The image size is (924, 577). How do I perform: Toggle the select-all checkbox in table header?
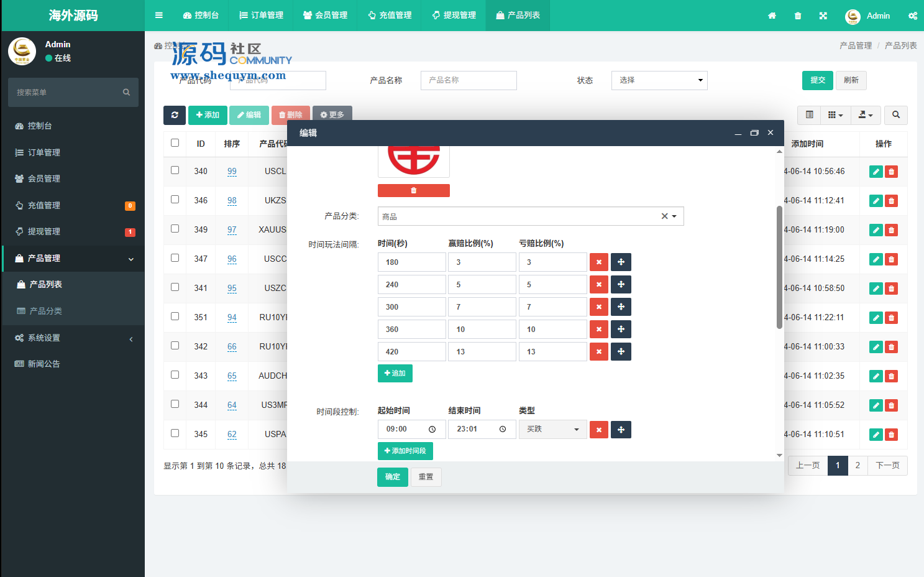(x=175, y=143)
